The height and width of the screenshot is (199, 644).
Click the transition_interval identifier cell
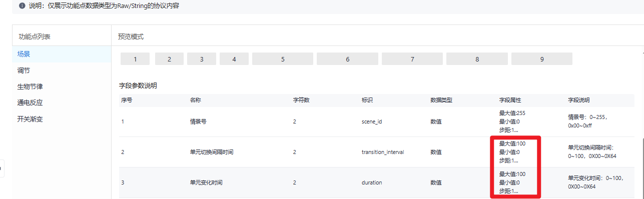[x=383, y=152]
